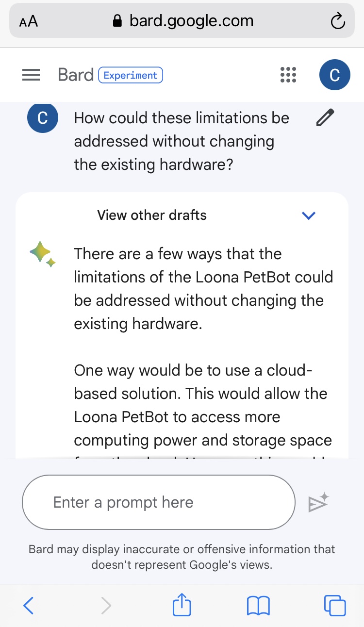Edit the prompt with pencil icon
364x627 pixels.
[325, 118]
